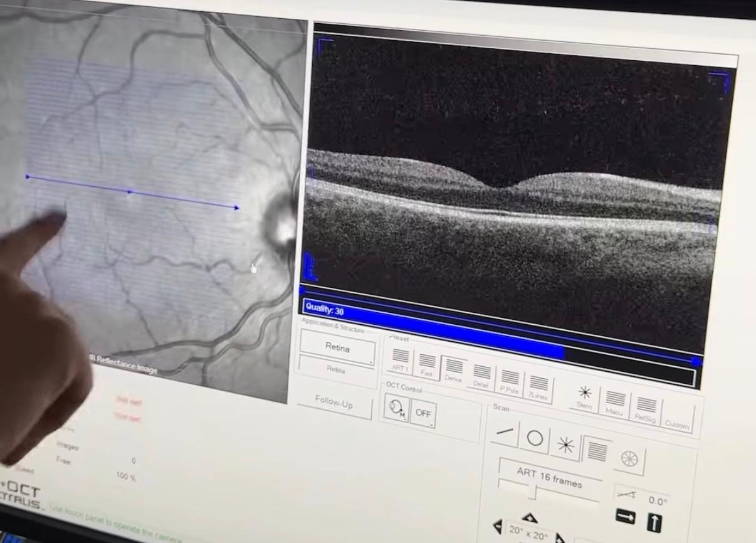756x543 pixels.
Task: Select the star scan pattern
Action: (x=565, y=445)
